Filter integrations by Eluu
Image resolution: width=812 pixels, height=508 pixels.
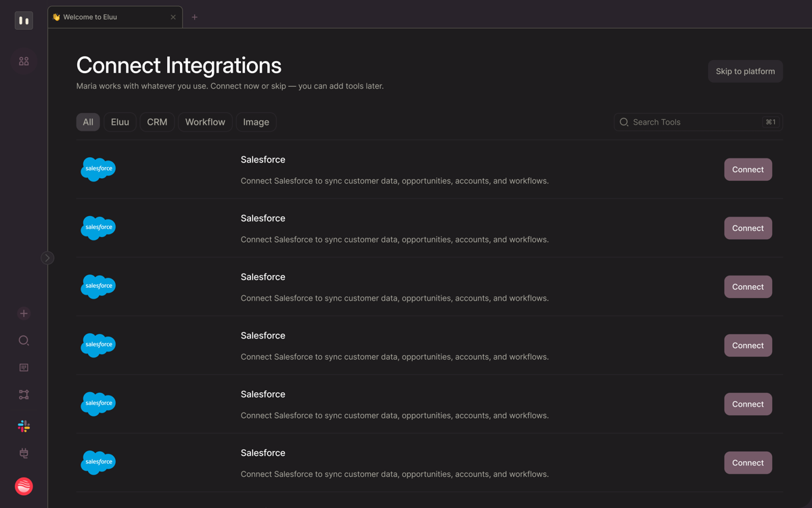120,122
